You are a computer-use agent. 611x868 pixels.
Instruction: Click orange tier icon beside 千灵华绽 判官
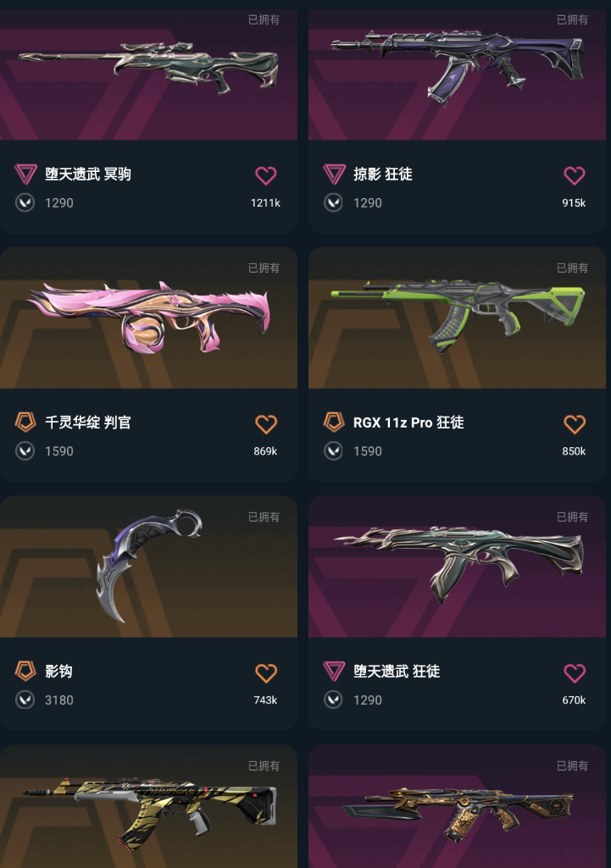coord(25,422)
